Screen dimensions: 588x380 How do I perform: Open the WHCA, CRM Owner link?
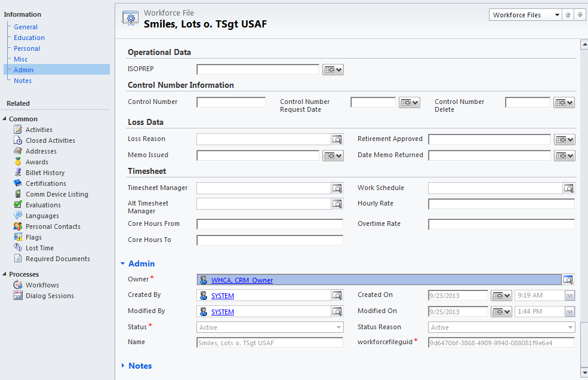point(242,280)
